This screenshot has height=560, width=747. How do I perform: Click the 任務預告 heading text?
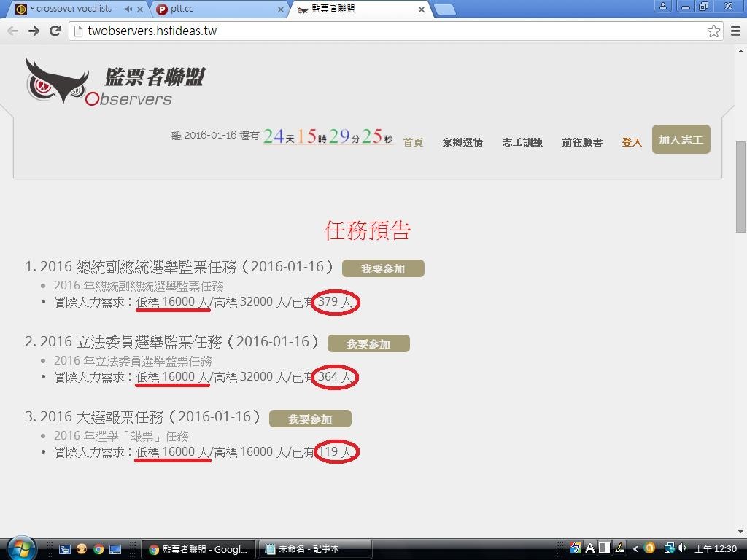tap(368, 230)
